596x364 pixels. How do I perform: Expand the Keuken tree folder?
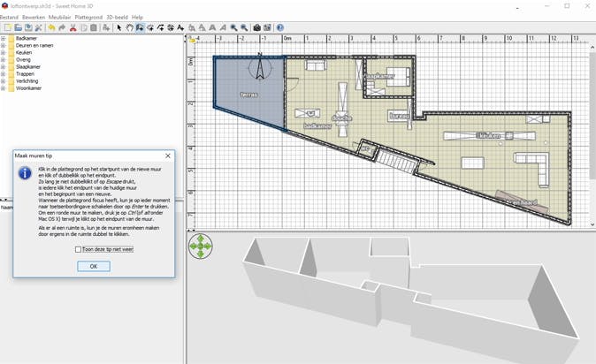pyautogui.click(x=4, y=53)
